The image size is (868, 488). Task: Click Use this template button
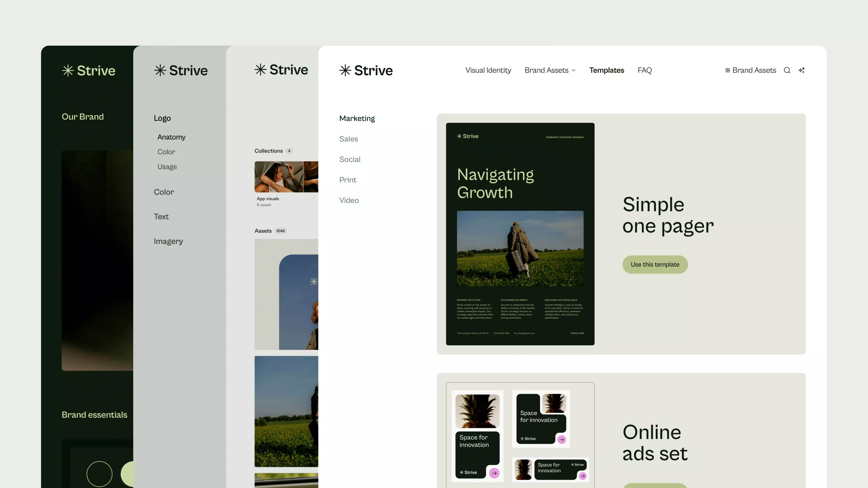(655, 264)
